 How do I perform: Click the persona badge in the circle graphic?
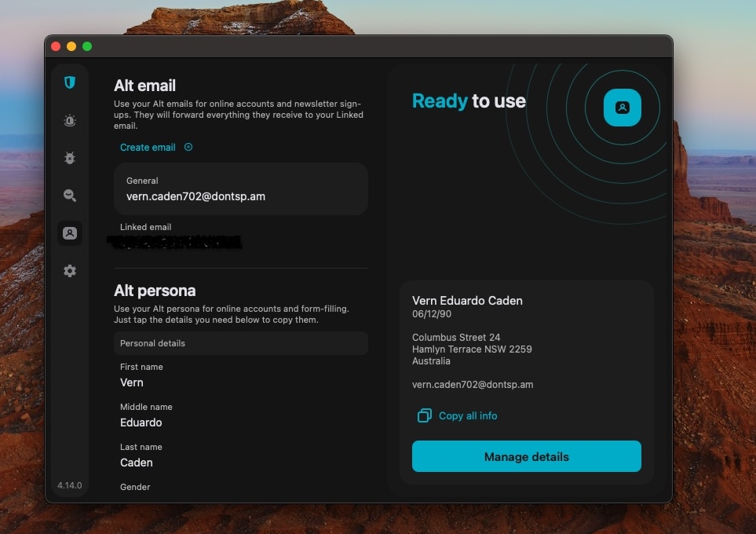point(622,108)
